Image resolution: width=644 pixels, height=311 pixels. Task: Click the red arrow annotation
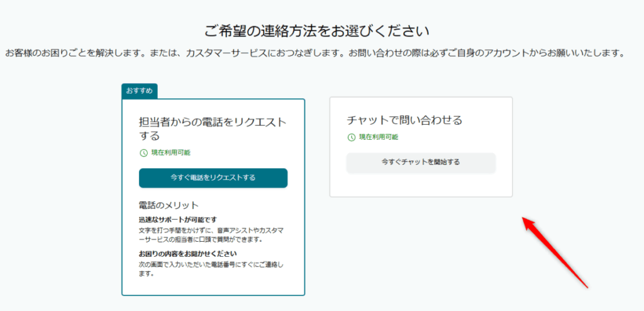555,252
